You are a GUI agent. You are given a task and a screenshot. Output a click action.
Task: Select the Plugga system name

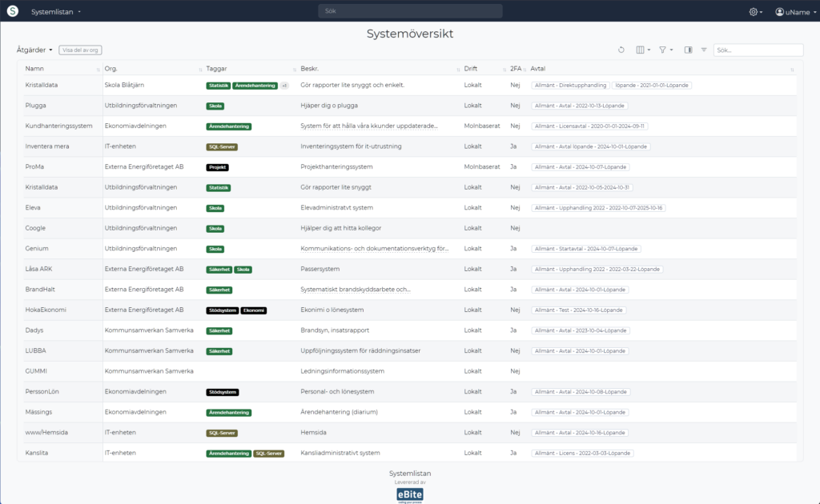(35, 106)
